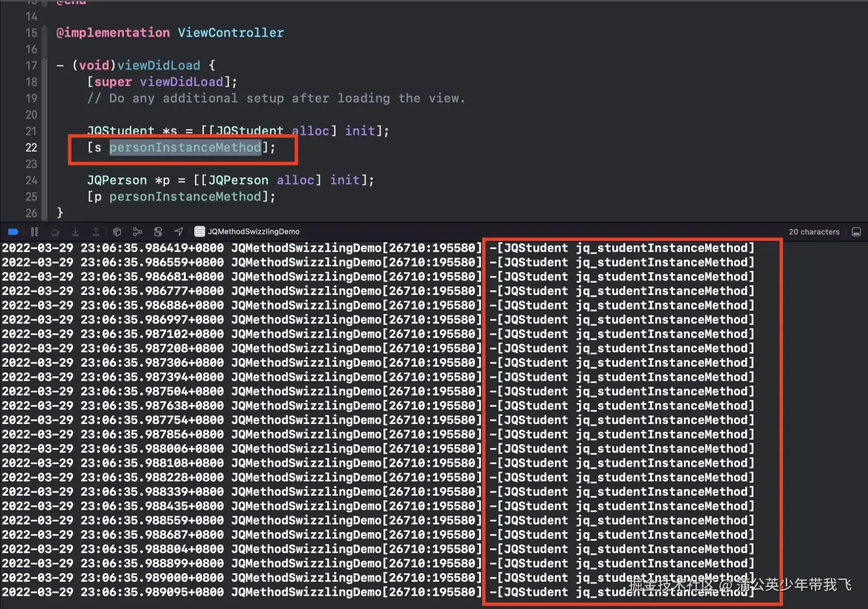Screen dimensions: 868x609
Task: Pause program execution in debug bar
Action: pyautogui.click(x=34, y=232)
